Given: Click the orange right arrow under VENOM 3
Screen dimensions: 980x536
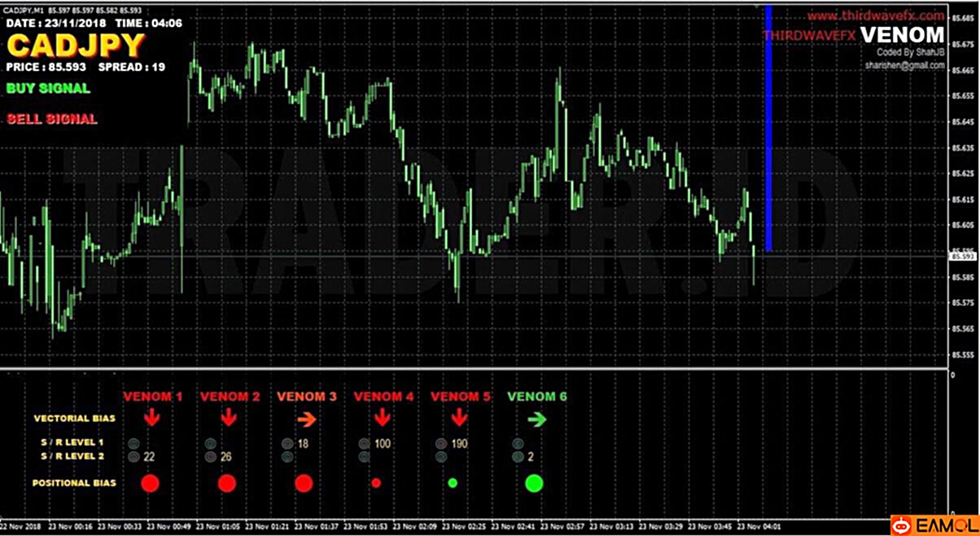Looking at the screenshot, I should pos(306,420).
